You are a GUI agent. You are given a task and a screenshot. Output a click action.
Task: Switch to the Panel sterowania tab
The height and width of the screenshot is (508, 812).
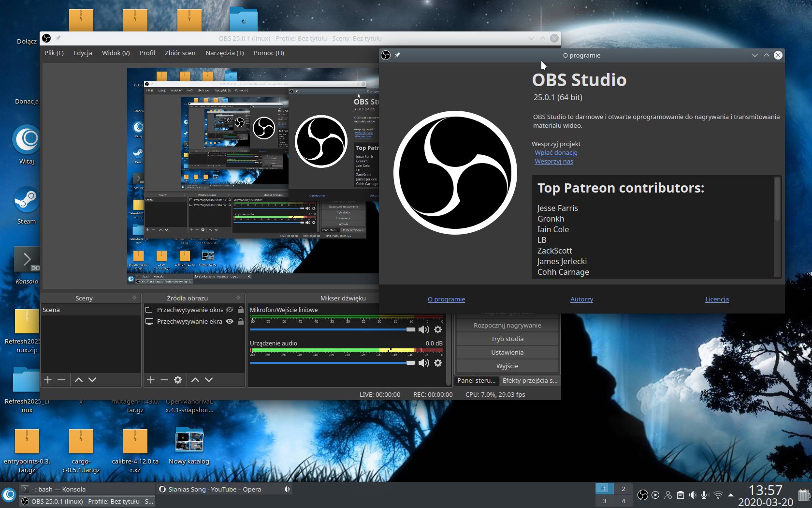477,380
